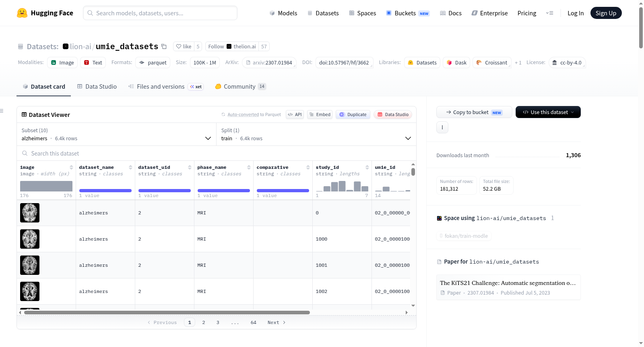The height and width of the screenshot is (347, 644).
Task: Click the API code icon button
Action: pyautogui.click(x=295, y=114)
